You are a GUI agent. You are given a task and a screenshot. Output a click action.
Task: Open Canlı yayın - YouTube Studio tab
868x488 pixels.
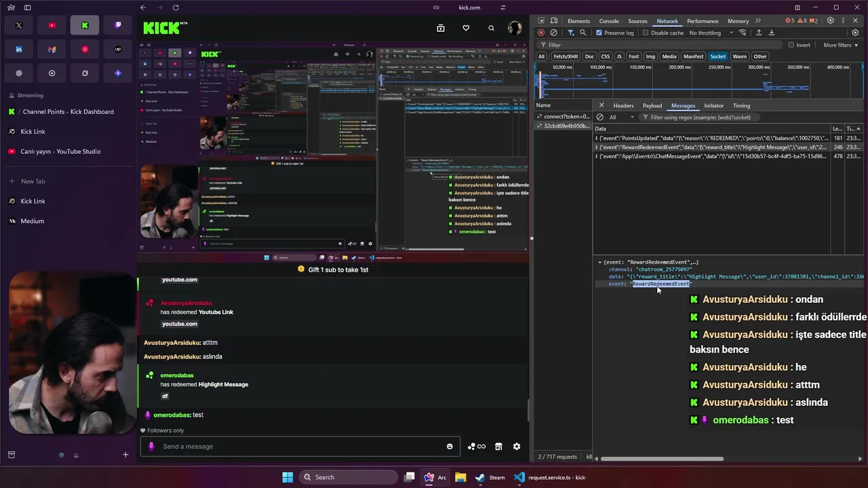tap(69, 151)
